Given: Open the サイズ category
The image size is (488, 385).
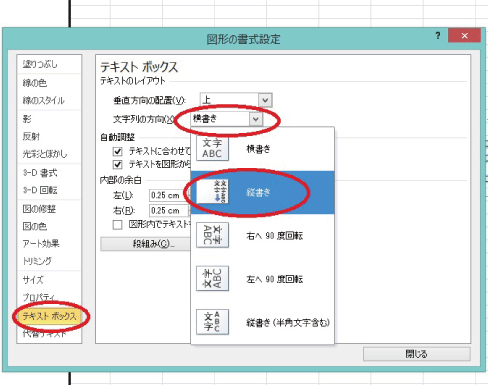Looking at the screenshot, I should click(x=33, y=280).
